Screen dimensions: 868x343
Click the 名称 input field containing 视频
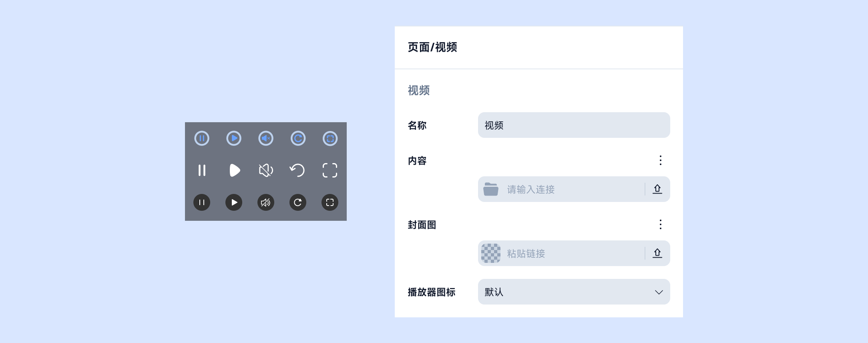pyautogui.click(x=574, y=125)
